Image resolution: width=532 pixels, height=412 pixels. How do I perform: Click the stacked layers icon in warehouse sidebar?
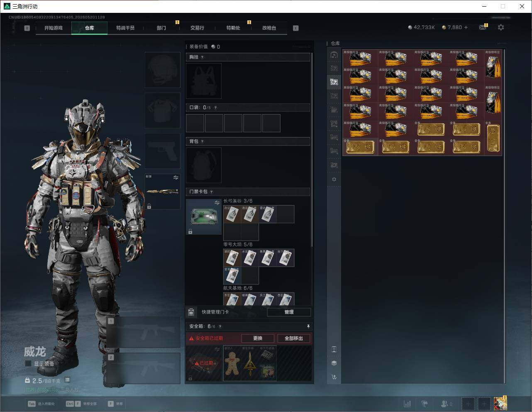[334, 363]
